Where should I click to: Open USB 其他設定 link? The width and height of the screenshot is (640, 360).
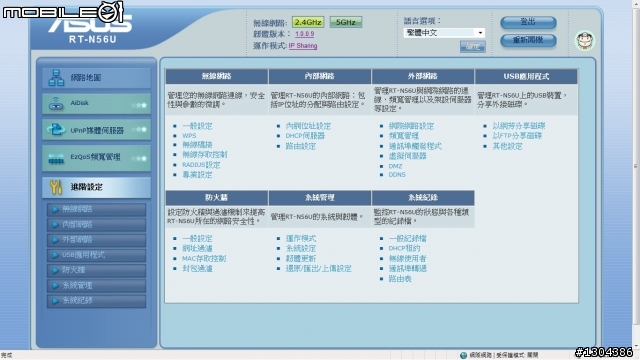507,146
